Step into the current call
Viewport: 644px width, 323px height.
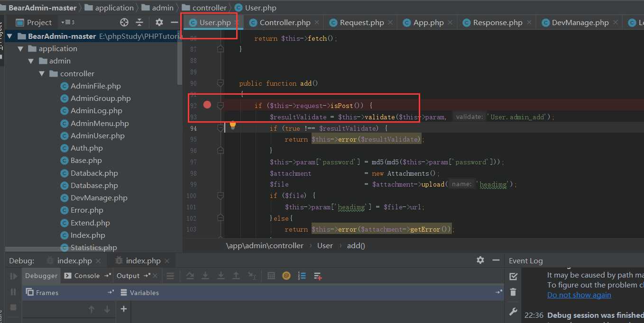(x=205, y=276)
